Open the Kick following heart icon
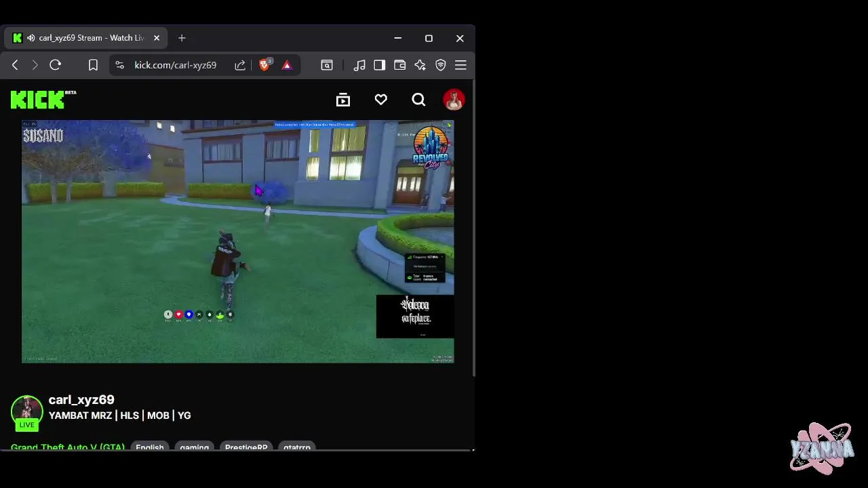 [x=381, y=100]
